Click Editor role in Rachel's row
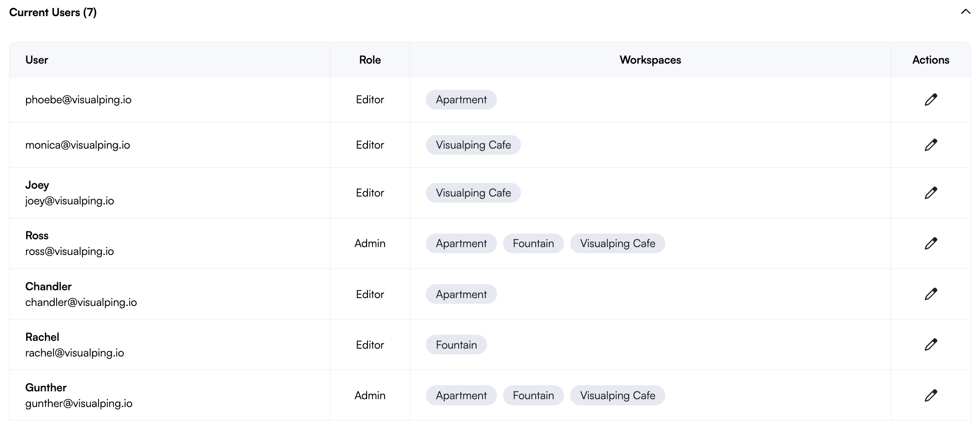Viewport: 980px width, 421px height. tap(370, 345)
